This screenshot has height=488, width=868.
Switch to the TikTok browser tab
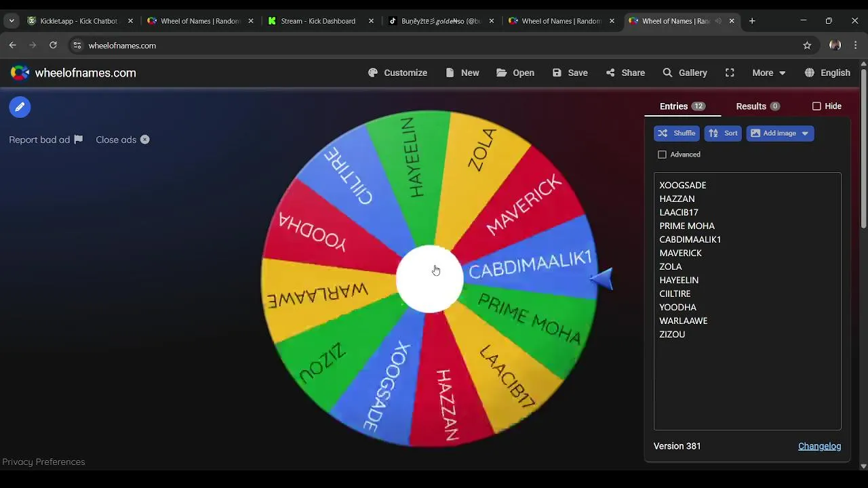(x=441, y=21)
